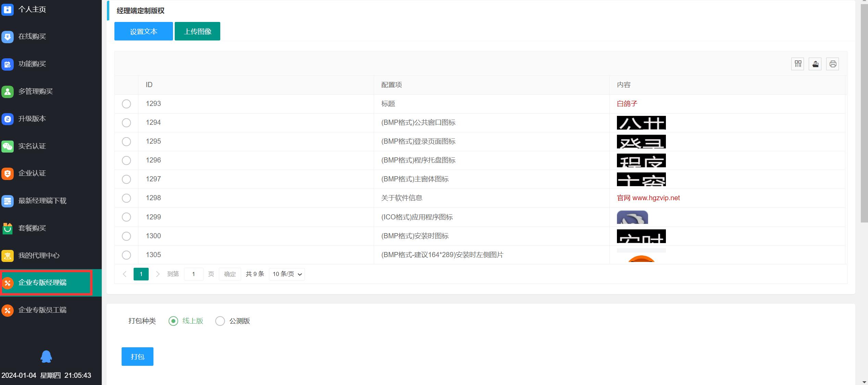Click the QQ penguin icon in sidebar

coord(46,357)
